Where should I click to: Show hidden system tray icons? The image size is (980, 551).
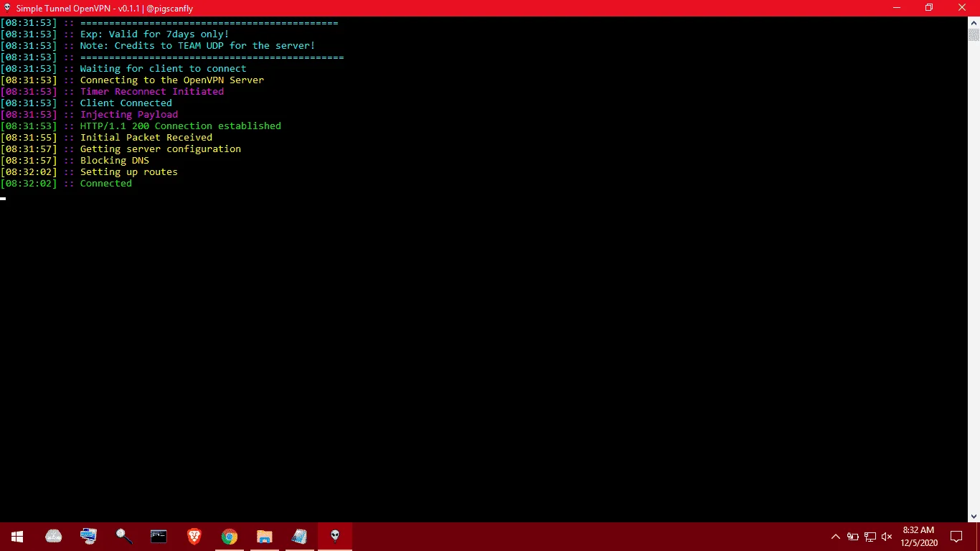point(836,536)
